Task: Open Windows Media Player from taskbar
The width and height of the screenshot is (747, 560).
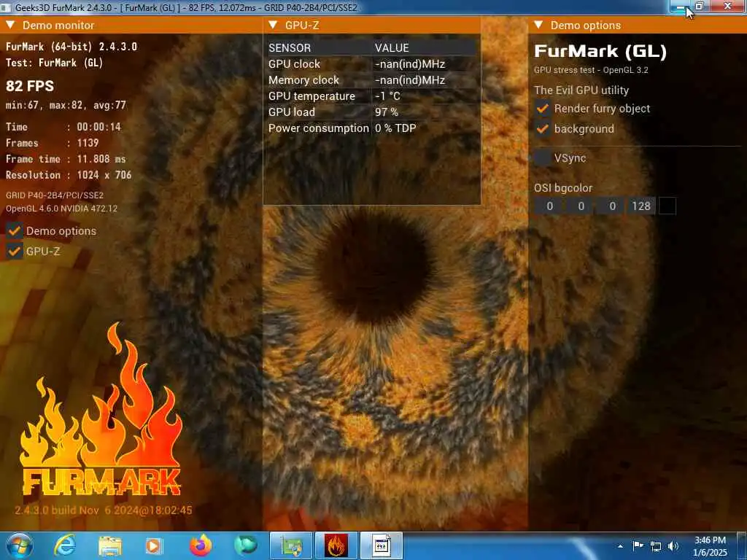Action: pos(153,545)
